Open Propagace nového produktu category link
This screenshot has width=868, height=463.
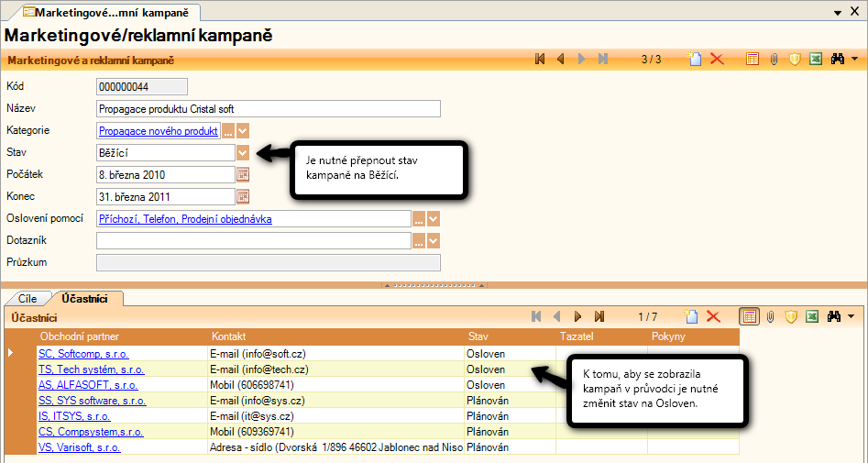(158, 131)
